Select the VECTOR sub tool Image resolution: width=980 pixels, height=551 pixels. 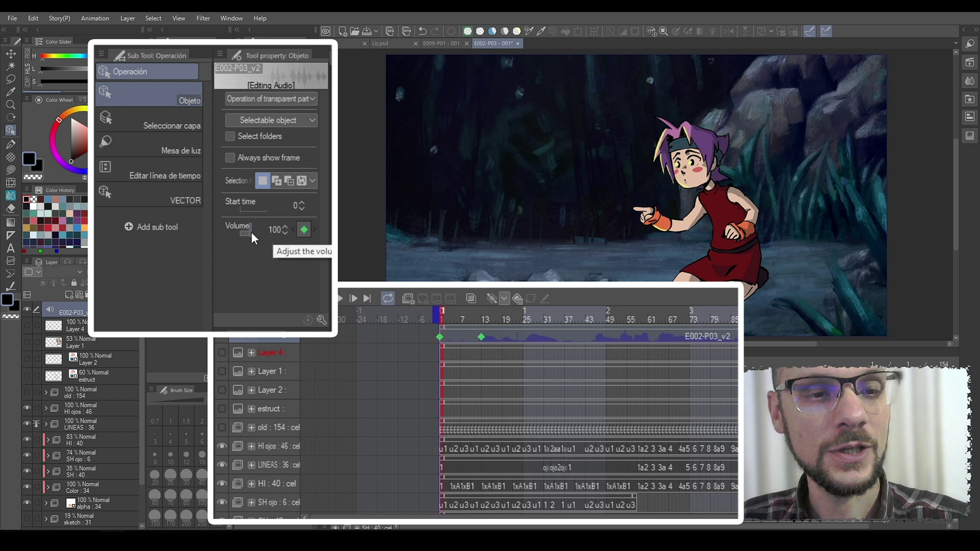coord(149,194)
